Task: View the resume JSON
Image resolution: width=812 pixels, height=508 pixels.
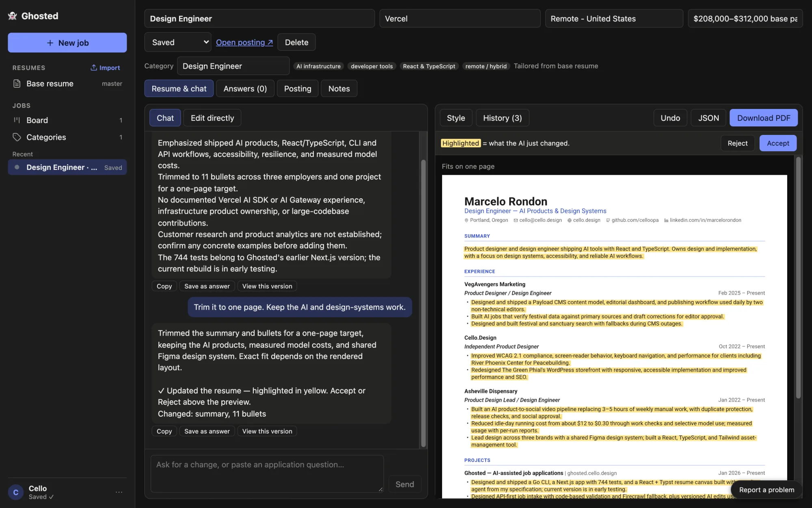Action: (708, 118)
